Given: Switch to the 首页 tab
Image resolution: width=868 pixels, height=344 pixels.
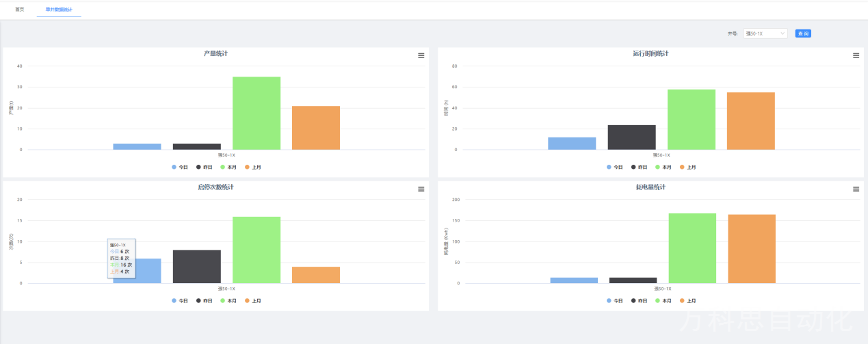Looking at the screenshot, I should (20, 10).
